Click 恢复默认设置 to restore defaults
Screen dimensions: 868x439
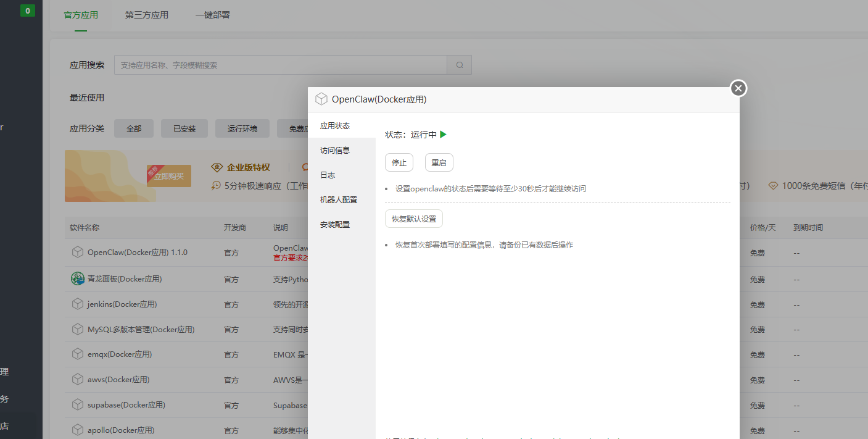point(412,219)
